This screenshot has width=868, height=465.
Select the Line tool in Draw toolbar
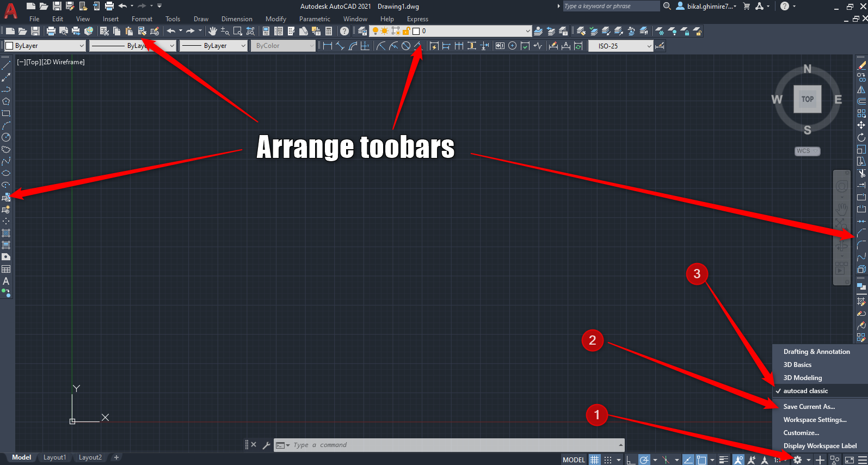point(6,65)
